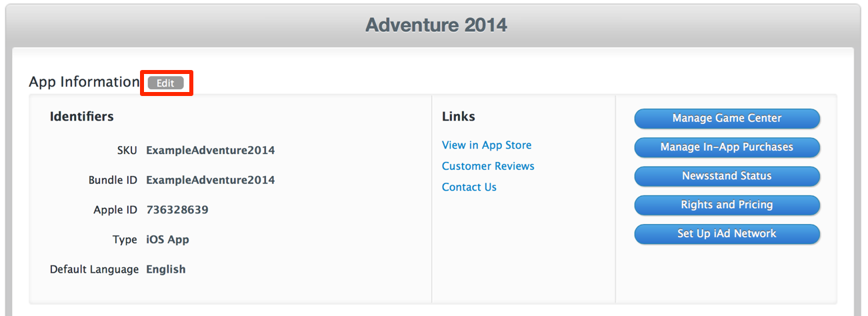Open the Customer Reviews link
This screenshot has height=316, width=868.
pos(488,166)
